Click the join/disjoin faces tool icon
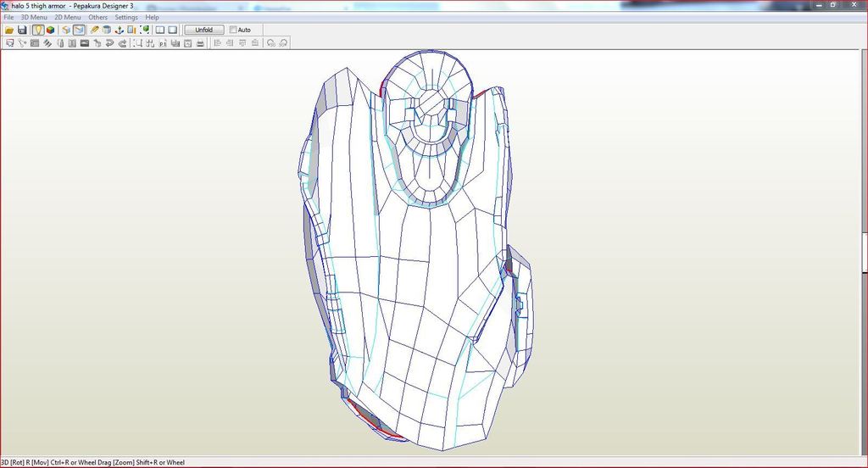 pos(22,43)
